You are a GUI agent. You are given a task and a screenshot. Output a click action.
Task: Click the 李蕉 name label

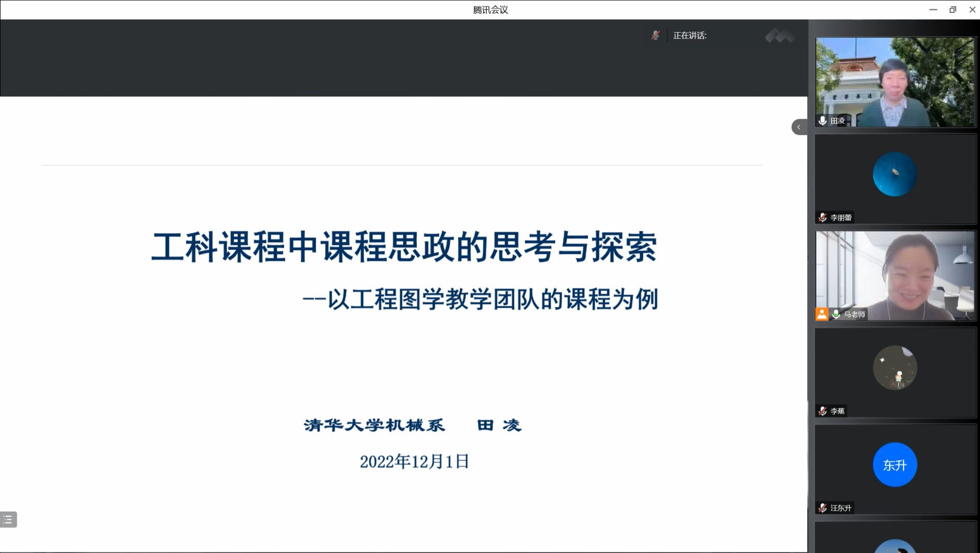click(x=838, y=411)
